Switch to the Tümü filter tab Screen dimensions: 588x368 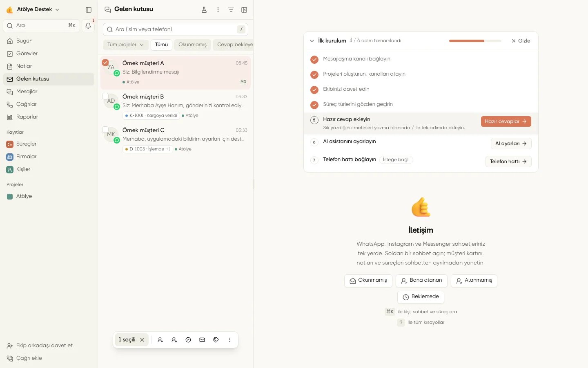click(x=161, y=45)
